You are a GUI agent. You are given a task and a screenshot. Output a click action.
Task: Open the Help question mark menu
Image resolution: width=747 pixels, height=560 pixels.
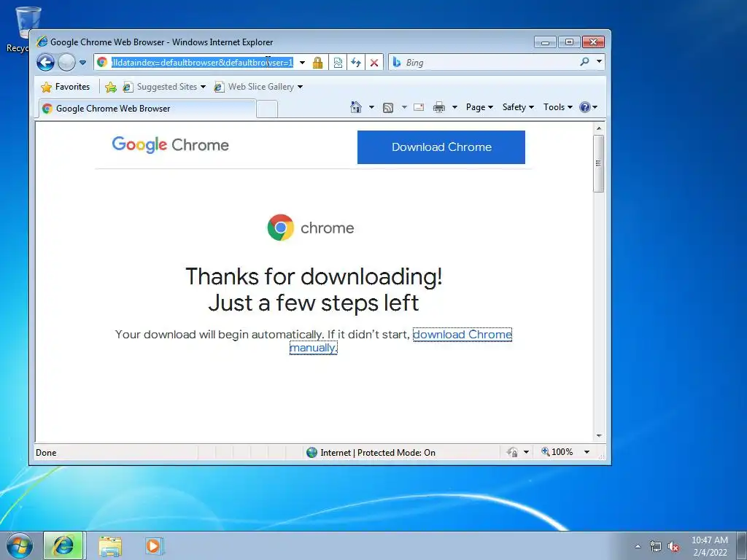589,107
